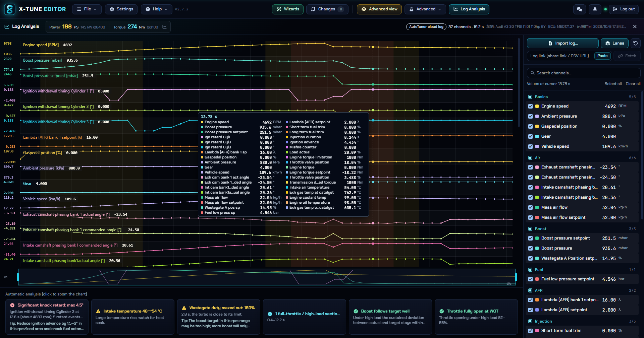Screen dimensions: 644x338
Task: Click the right handle of overview range slider
Action: point(516,277)
